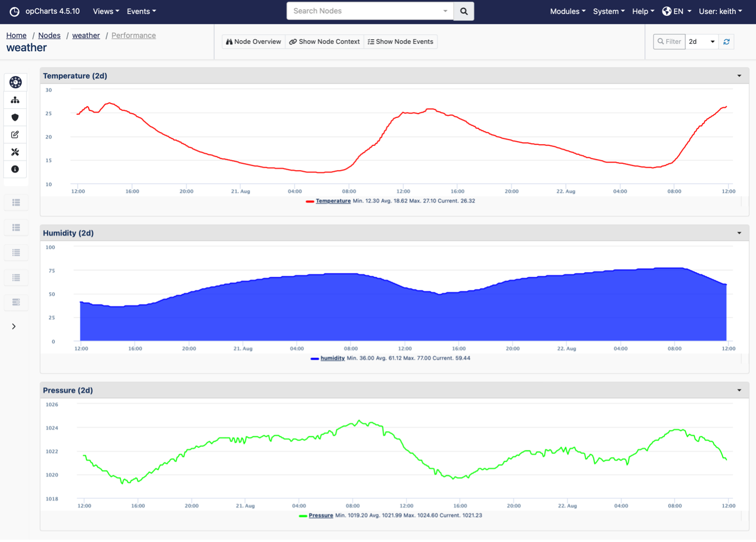Viewport: 756px width, 542px height.
Task: Collapse the Temperature (2d) panel caret
Action: click(x=739, y=76)
